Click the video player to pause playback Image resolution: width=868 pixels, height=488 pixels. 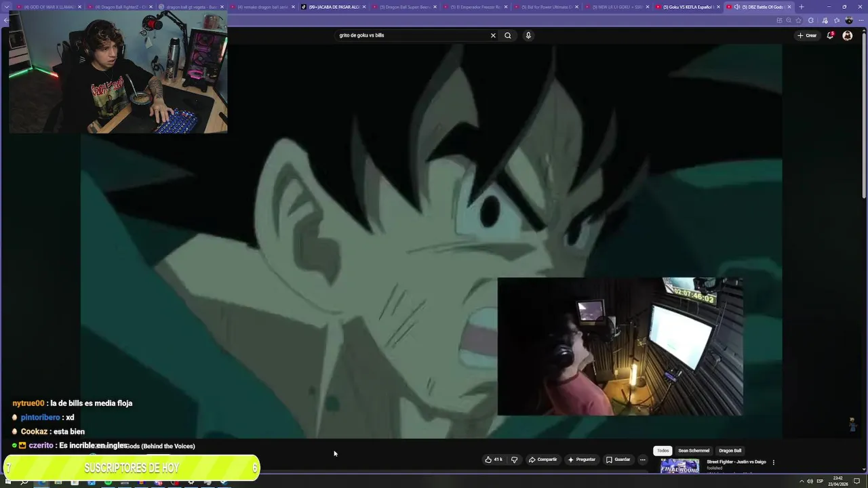(431, 241)
